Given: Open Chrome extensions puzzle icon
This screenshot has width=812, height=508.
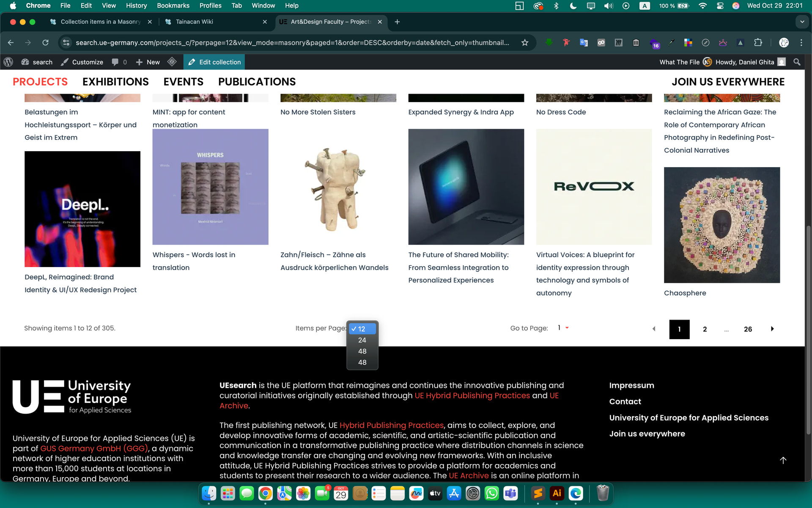Looking at the screenshot, I should click(x=758, y=42).
